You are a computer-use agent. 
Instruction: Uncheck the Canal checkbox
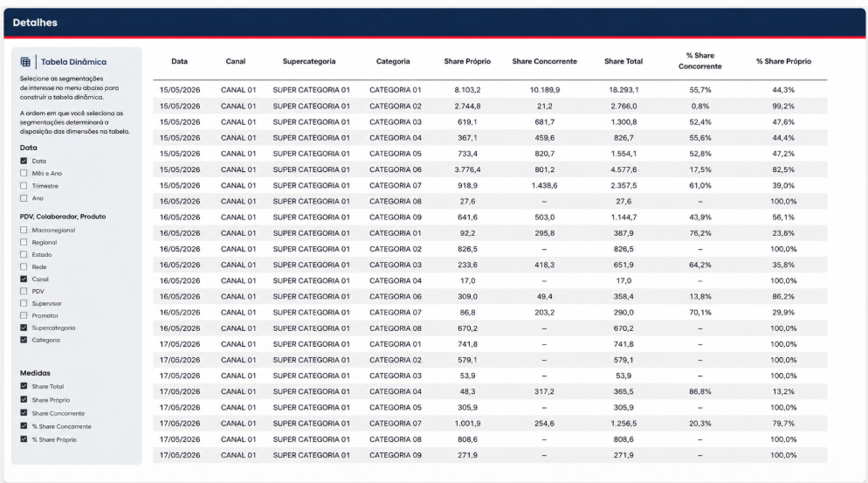pos(24,279)
